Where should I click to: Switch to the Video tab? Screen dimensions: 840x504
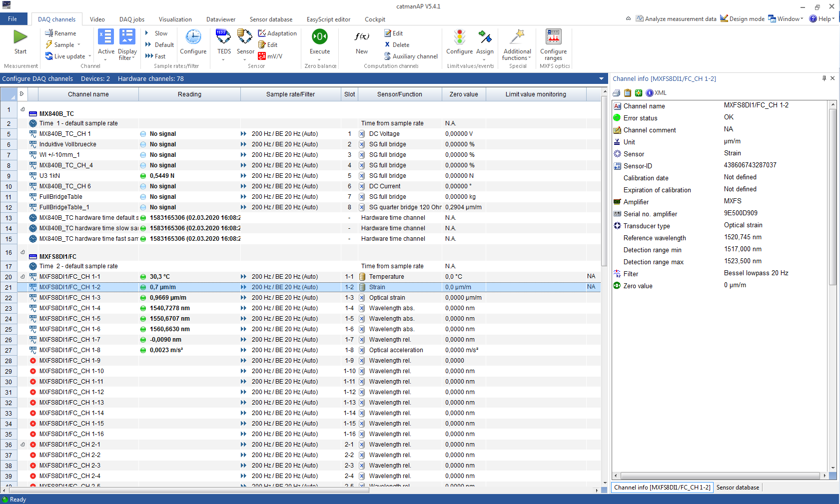click(x=97, y=19)
